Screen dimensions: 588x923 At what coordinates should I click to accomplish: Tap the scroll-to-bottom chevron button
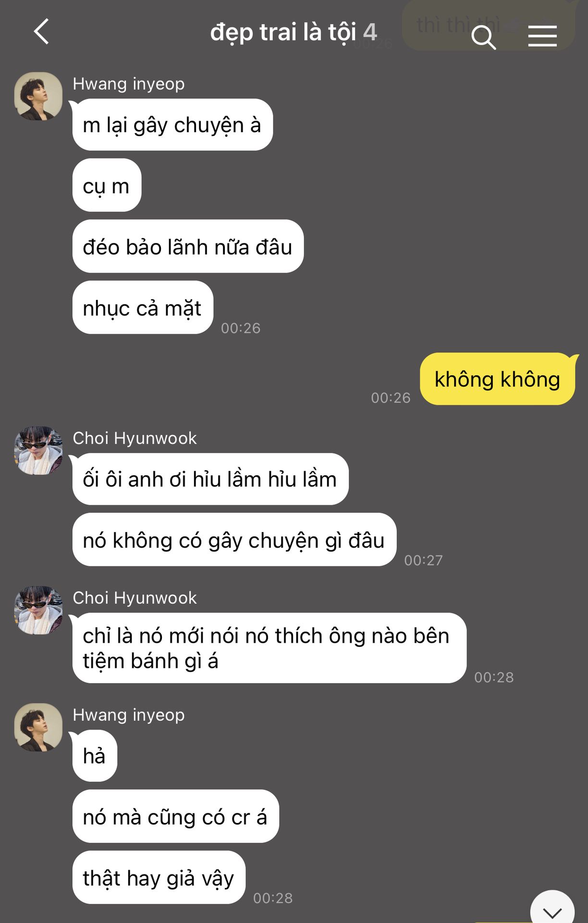pos(552,909)
